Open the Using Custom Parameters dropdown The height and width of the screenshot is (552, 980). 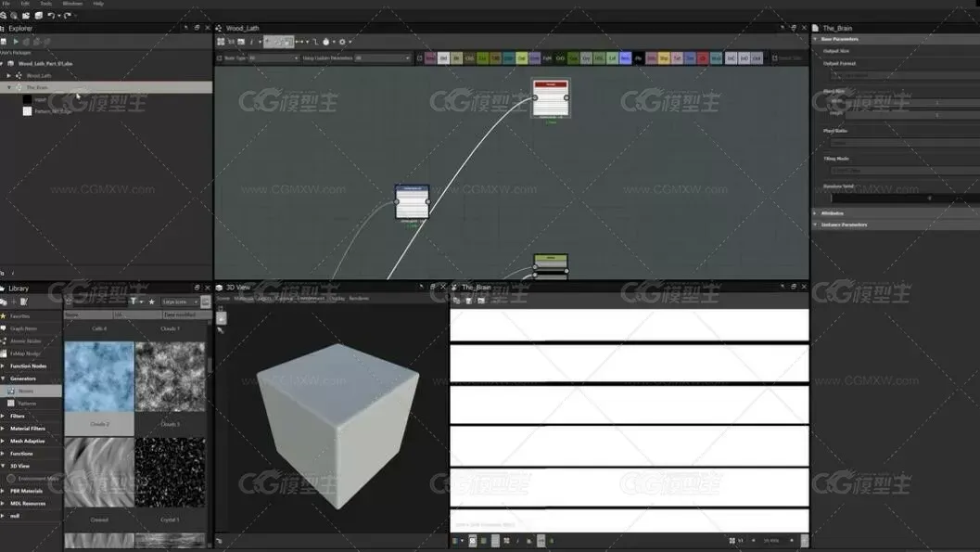383,58
